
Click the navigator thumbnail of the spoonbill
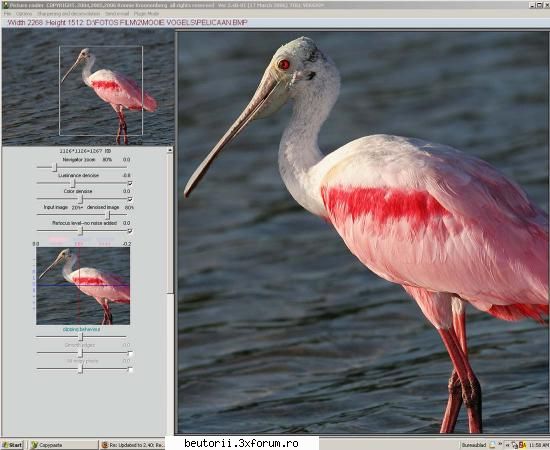point(88,87)
